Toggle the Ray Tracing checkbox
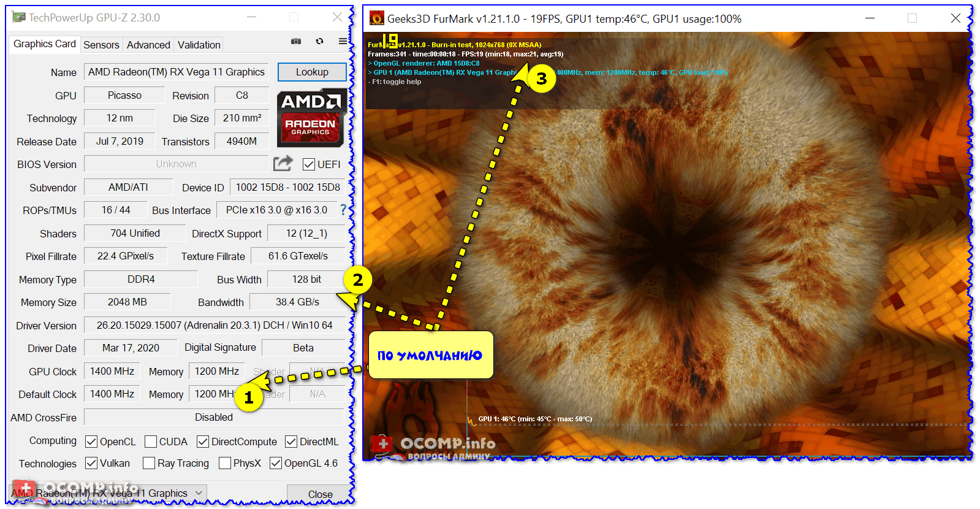Screen dimensions: 980x509 click(x=149, y=463)
